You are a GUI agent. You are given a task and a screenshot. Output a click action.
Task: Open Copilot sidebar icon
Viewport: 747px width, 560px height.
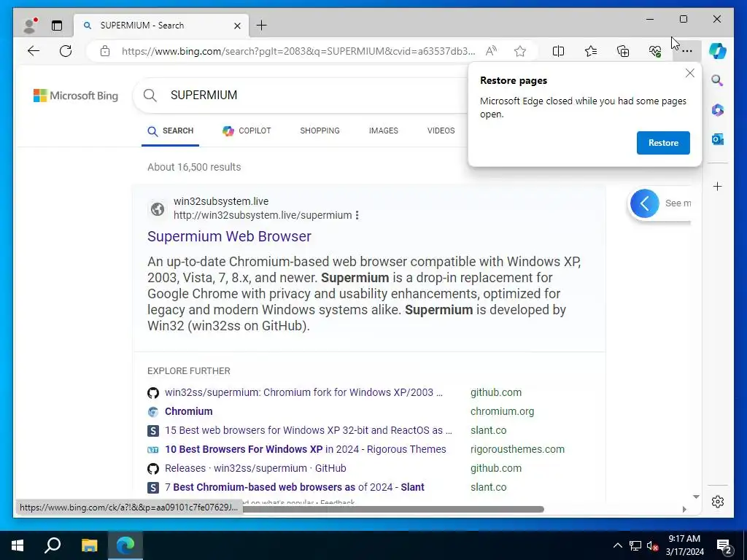point(718,51)
